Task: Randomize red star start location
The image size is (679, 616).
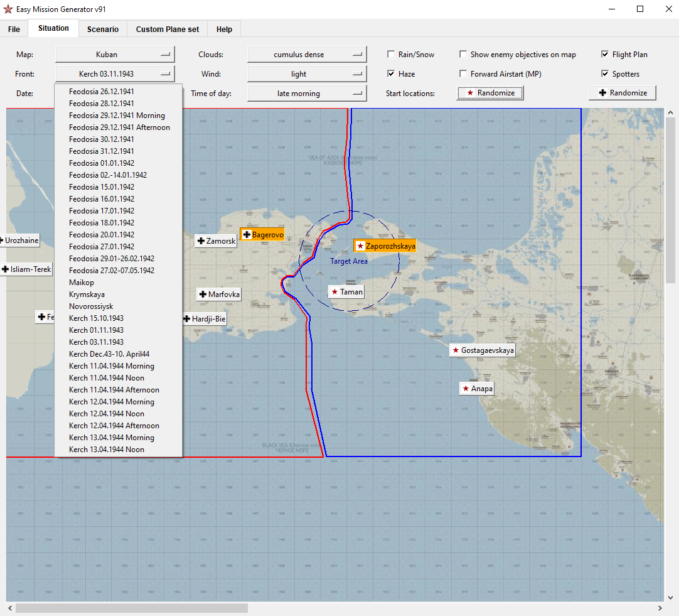Action: [x=490, y=93]
